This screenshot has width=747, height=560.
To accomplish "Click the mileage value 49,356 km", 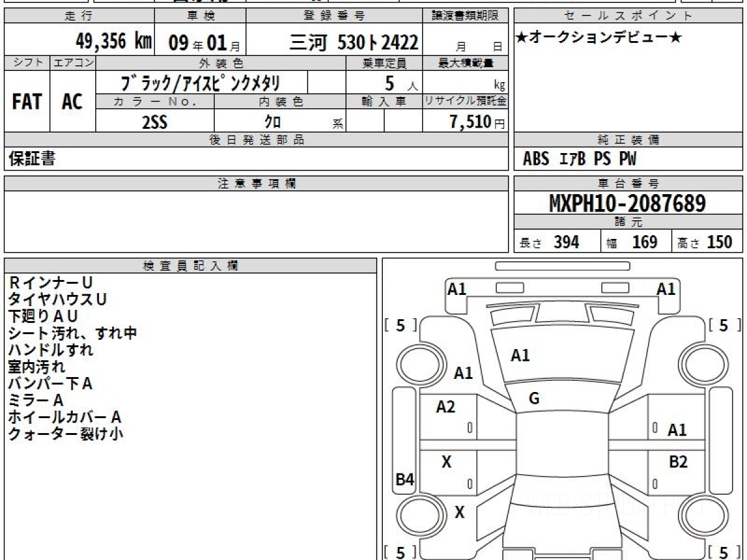I will click(113, 42).
